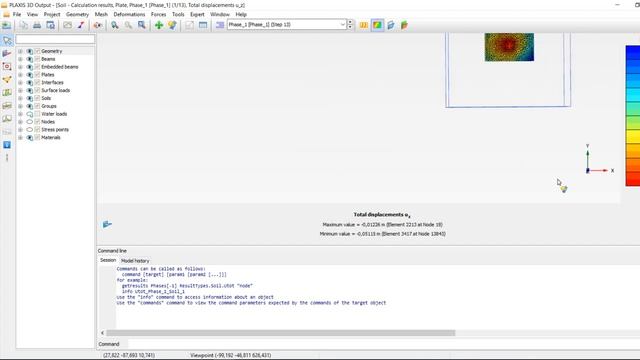The image size is (640, 360).
Task: Click the cross-section icon beside Total displacements title
Action: pyautogui.click(x=107, y=224)
